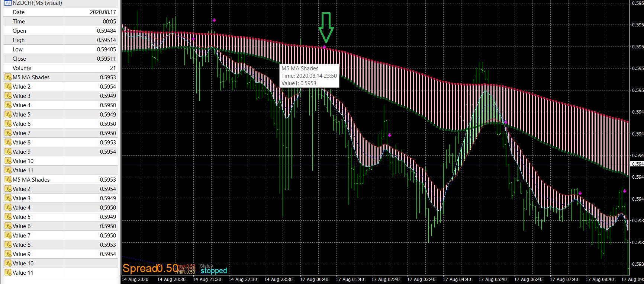644x284 pixels.
Task: Click the magenta arrow marker above the 17 Aug 02:40 candles
Action: tap(390, 135)
